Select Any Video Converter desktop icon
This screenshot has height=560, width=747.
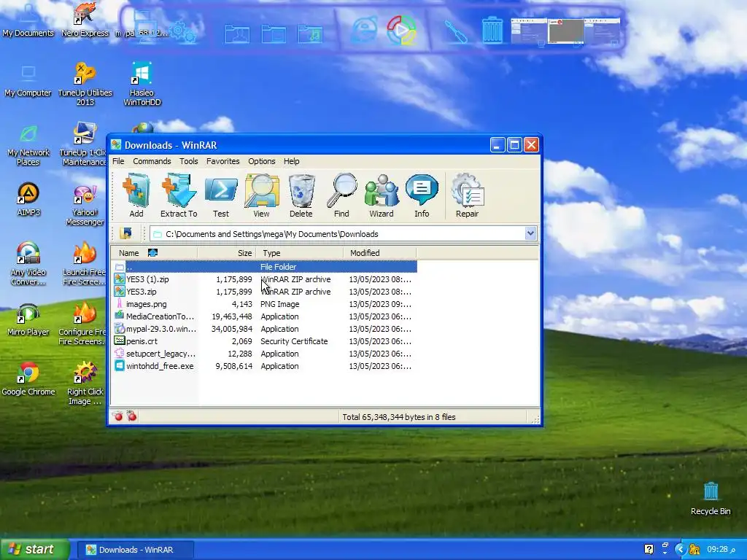point(28,264)
